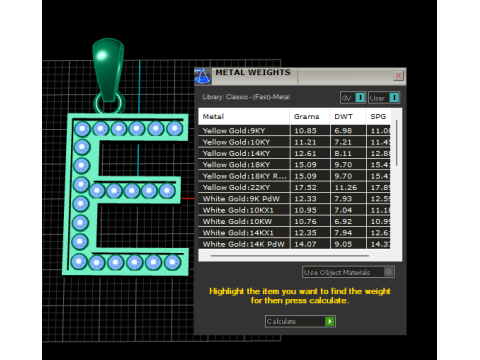The width and height of the screenshot is (480, 360).
Task: Click the green arrow on Calculate
Action: (329, 321)
